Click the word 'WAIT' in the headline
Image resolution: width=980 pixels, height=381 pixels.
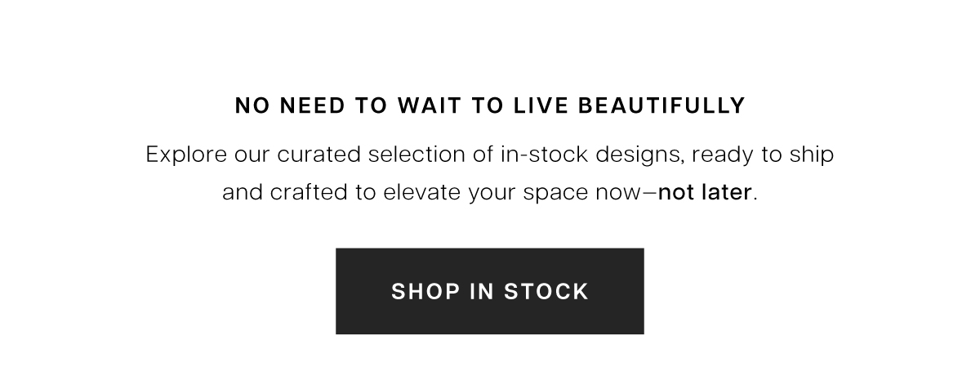424,106
